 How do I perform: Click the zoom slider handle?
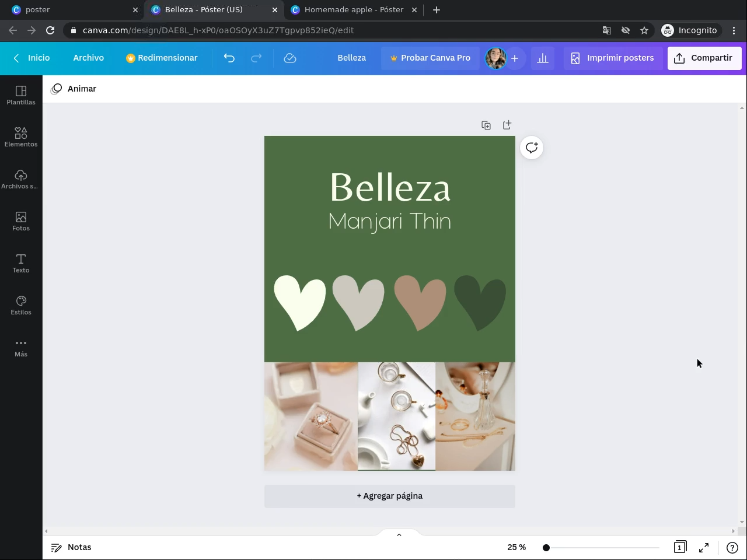546,547
